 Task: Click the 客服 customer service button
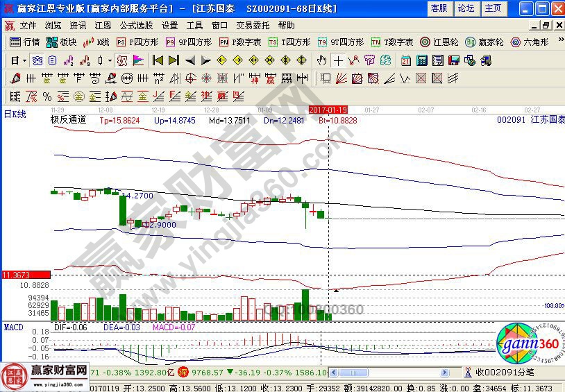439,8
